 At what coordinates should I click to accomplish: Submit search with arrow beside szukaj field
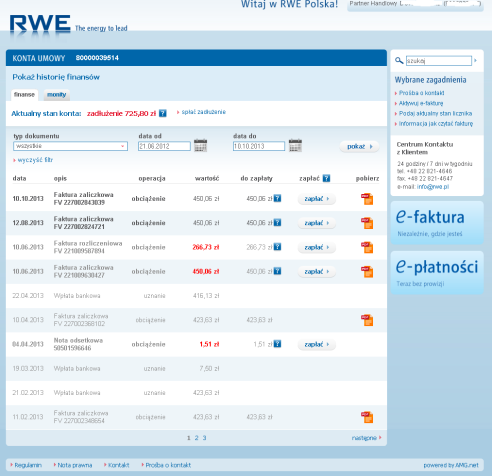click(x=475, y=61)
